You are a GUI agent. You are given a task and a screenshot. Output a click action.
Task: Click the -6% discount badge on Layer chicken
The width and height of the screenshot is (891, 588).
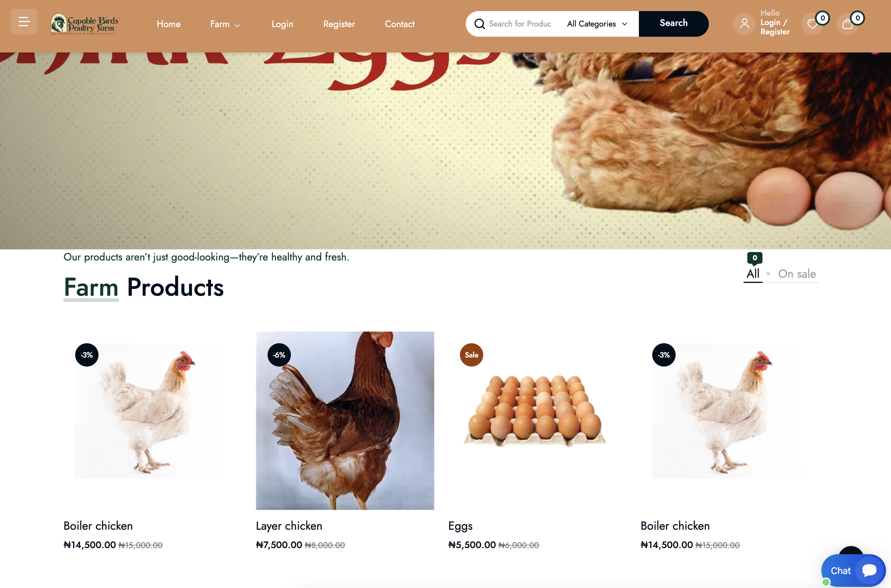pyautogui.click(x=279, y=355)
